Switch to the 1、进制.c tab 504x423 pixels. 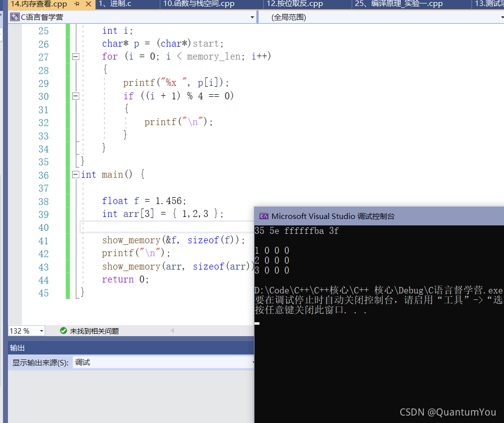click(x=115, y=4)
